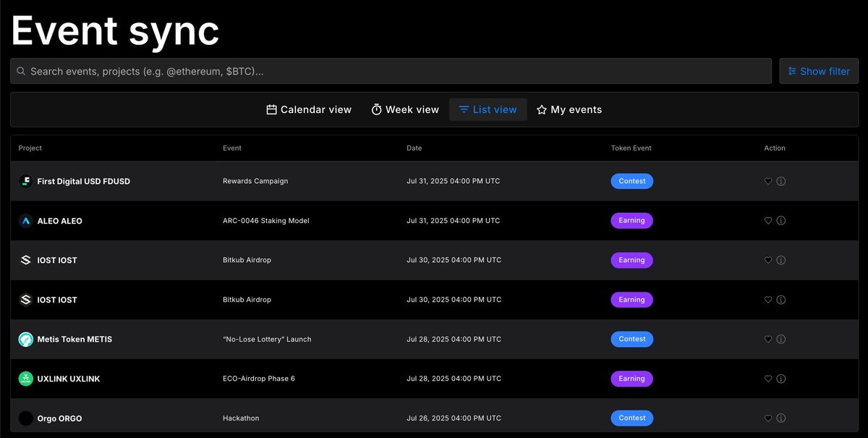Toggle the heart on the ALEO row
Viewport: 868px width, 438px height.
pos(768,221)
